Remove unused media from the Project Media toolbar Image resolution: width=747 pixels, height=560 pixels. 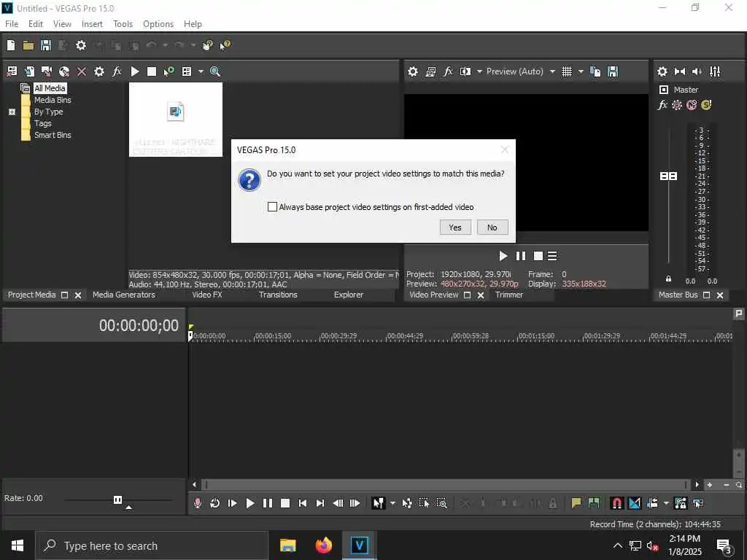click(x=12, y=71)
